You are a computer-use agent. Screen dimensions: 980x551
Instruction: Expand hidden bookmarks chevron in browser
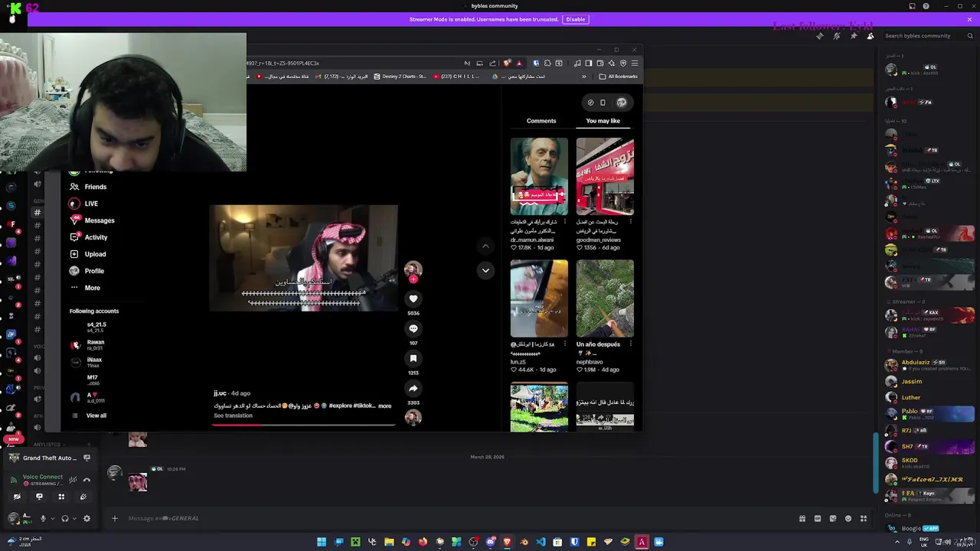[583, 77]
